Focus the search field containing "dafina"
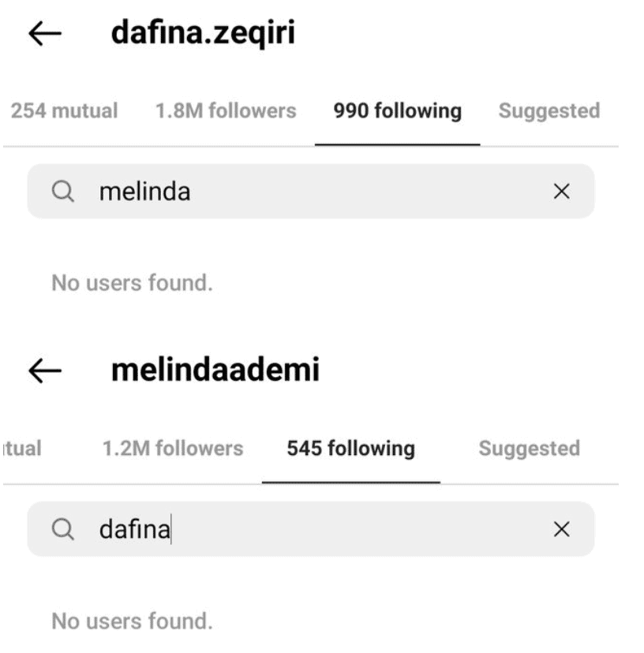 tap(316, 529)
